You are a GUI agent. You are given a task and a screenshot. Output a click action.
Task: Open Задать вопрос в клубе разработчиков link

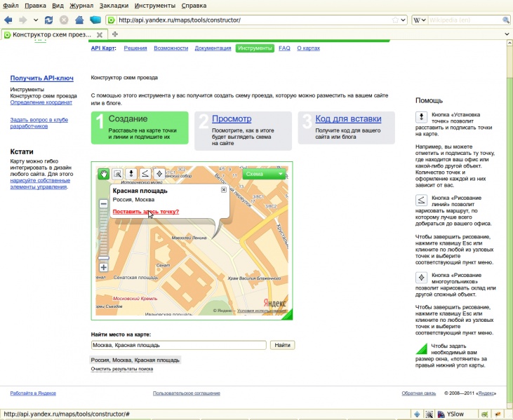pyautogui.click(x=39, y=123)
